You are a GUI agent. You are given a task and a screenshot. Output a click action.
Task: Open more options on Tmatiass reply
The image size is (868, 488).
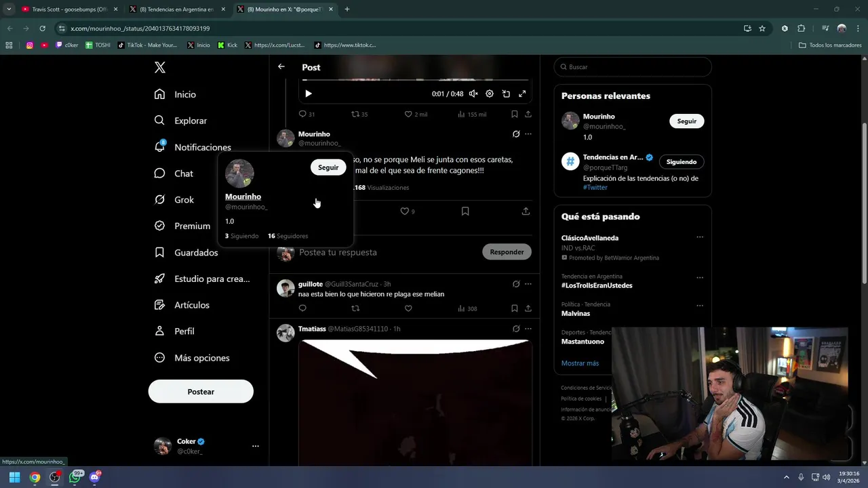(x=528, y=329)
